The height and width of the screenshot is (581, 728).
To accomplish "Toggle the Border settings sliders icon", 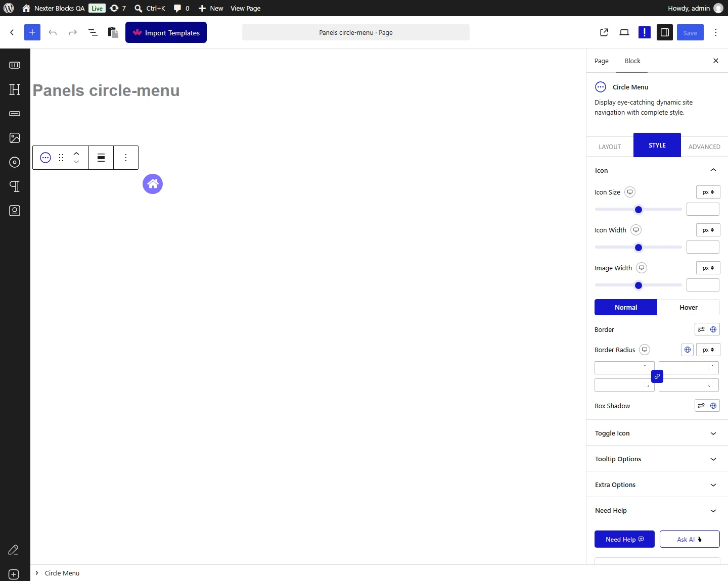I will click(x=701, y=329).
